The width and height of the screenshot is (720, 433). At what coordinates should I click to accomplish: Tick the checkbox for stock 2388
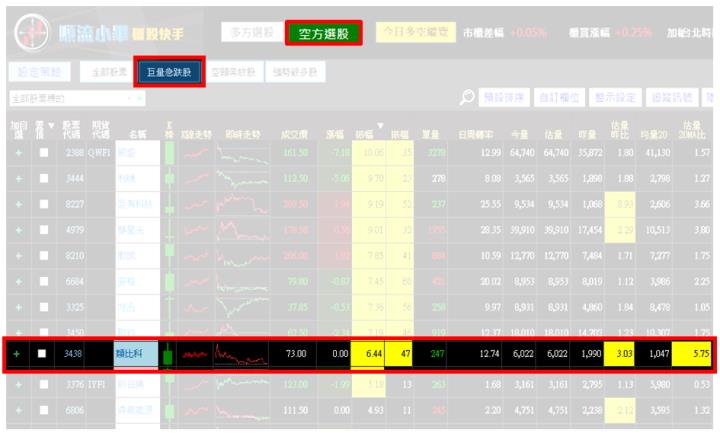(x=44, y=152)
